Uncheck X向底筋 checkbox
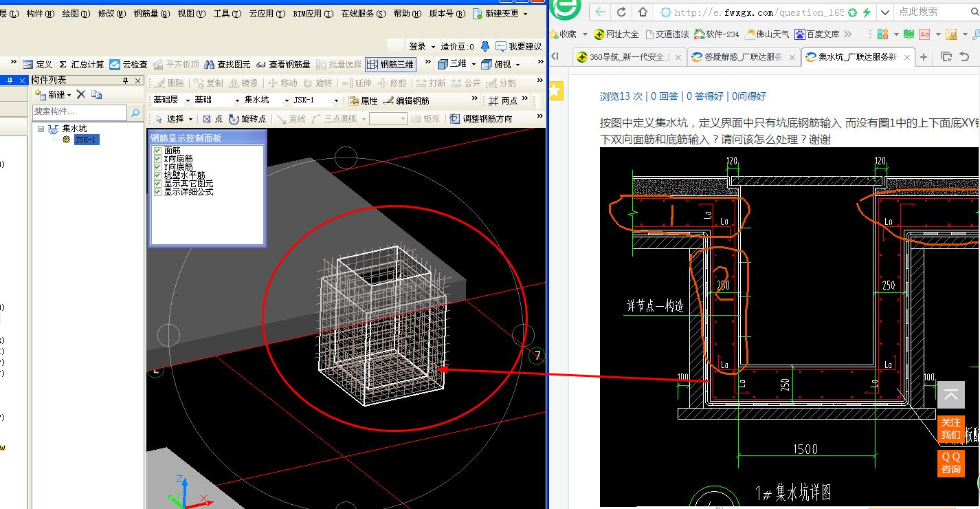 click(x=158, y=158)
